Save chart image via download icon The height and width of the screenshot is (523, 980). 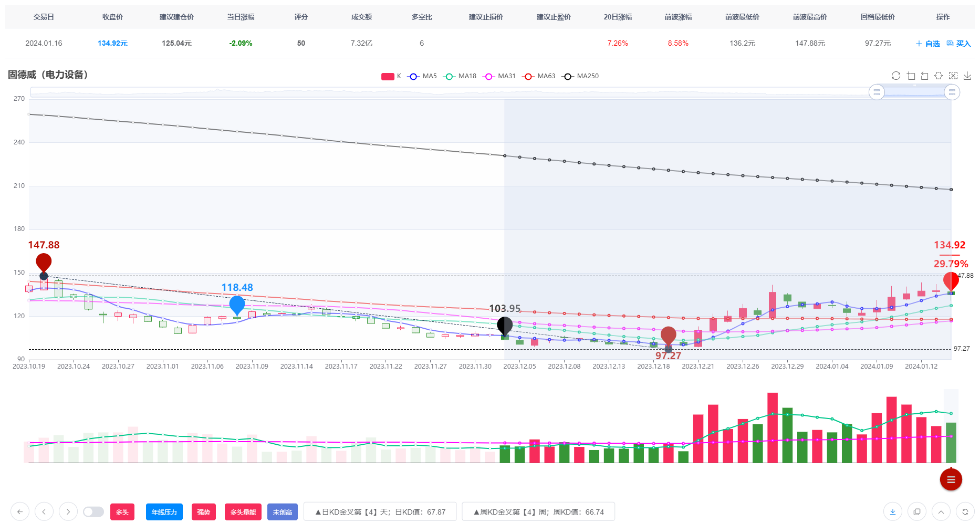[967, 76]
